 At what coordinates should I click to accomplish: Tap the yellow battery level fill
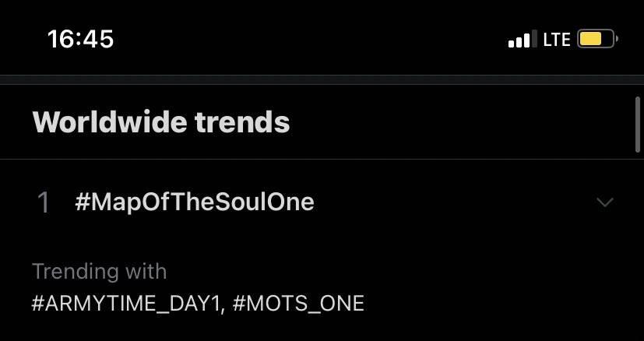pos(591,39)
